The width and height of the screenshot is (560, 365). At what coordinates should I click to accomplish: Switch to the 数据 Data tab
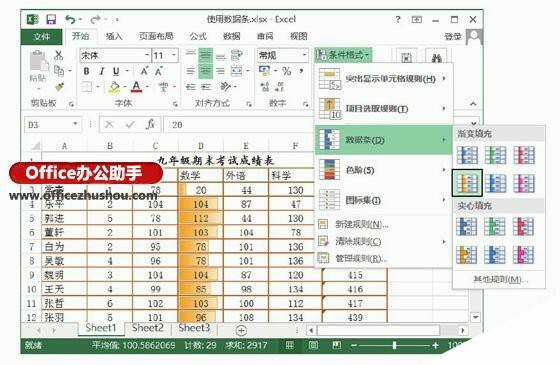click(231, 36)
